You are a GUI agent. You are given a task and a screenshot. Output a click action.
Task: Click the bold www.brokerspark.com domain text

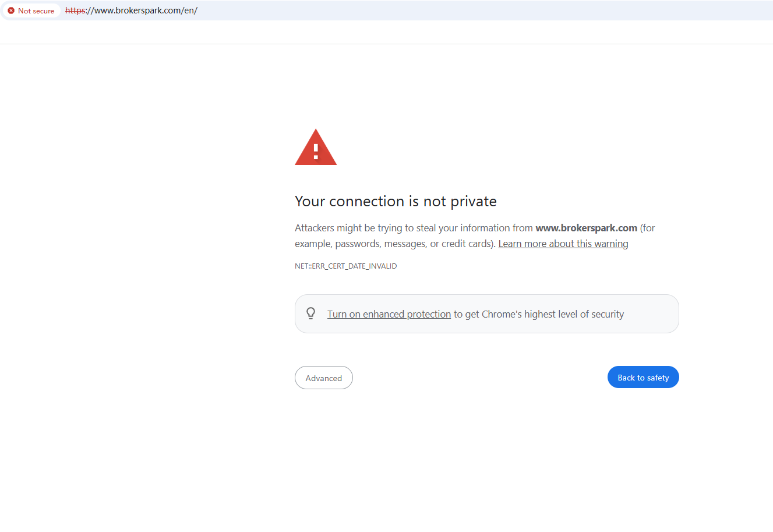pos(586,228)
